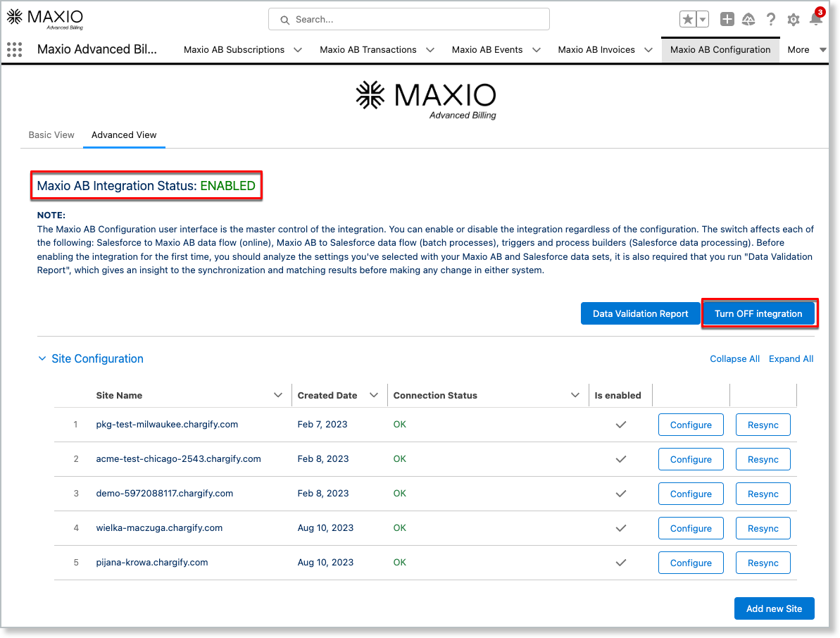Image resolution: width=840 pixels, height=638 pixels.
Task: Open the Setup gear icon
Action: click(x=794, y=20)
